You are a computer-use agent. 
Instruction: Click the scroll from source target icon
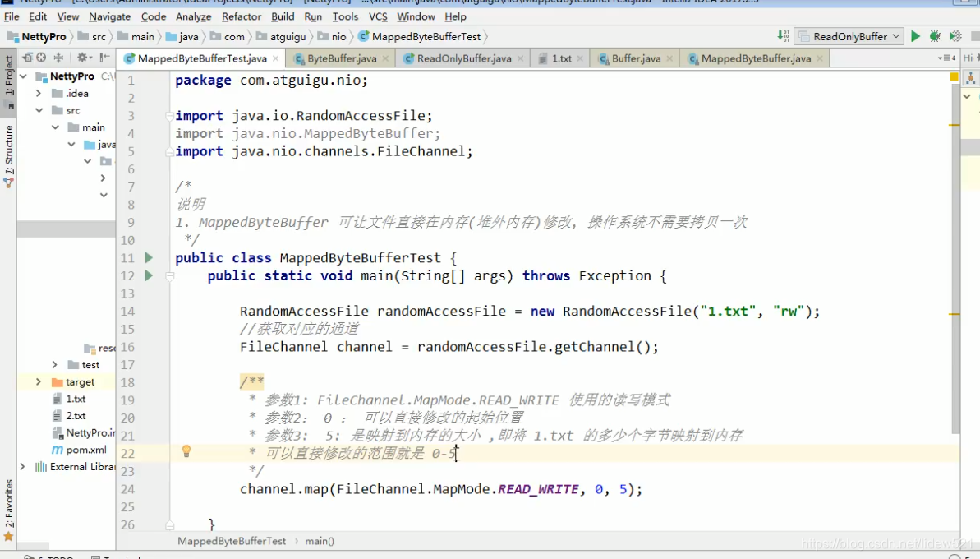click(41, 58)
